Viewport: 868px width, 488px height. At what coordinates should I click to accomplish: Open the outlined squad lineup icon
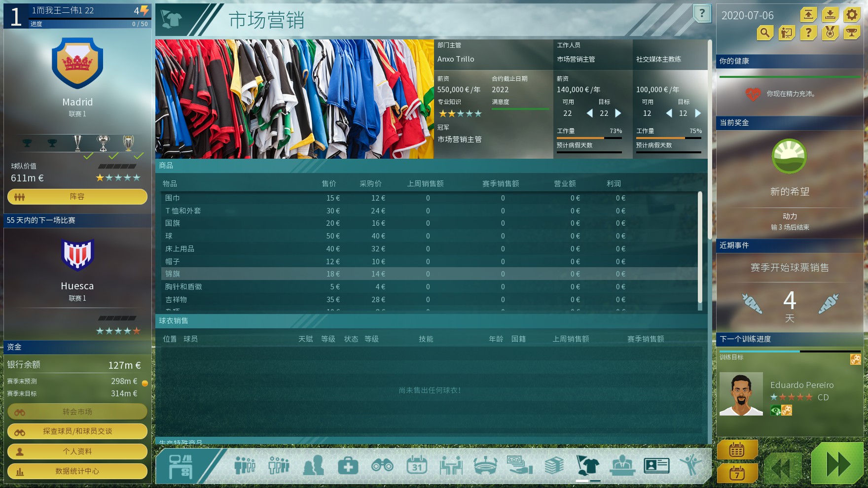(279, 465)
